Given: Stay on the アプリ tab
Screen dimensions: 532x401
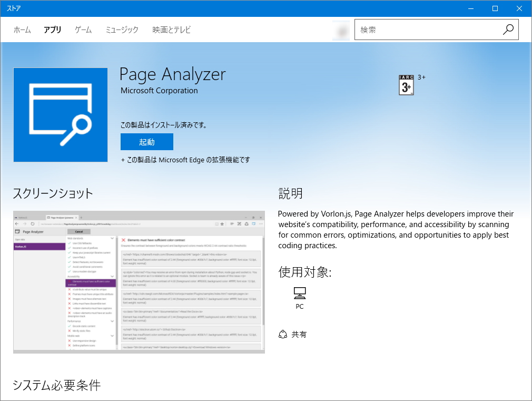Looking at the screenshot, I should 52,30.
